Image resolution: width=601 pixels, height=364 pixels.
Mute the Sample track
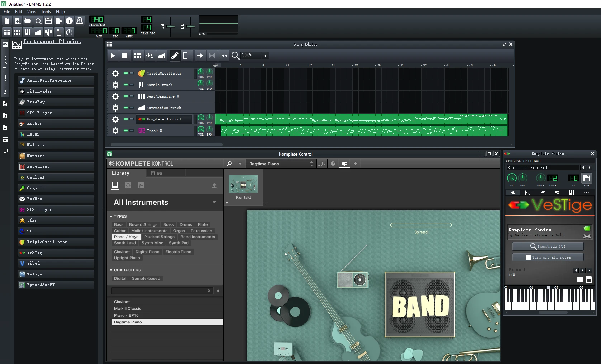point(126,85)
